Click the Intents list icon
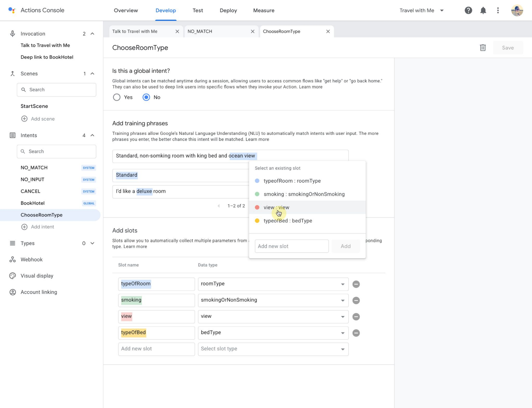Viewport: 532px width, 408px height. (x=12, y=135)
